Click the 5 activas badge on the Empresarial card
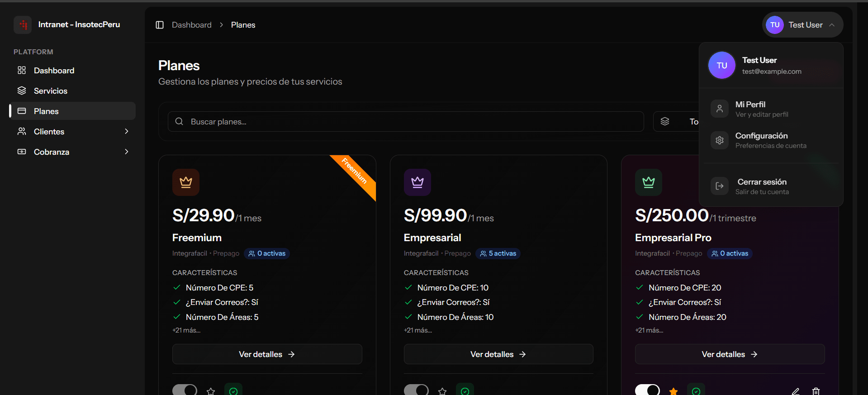The image size is (868, 395). (498, 253)
